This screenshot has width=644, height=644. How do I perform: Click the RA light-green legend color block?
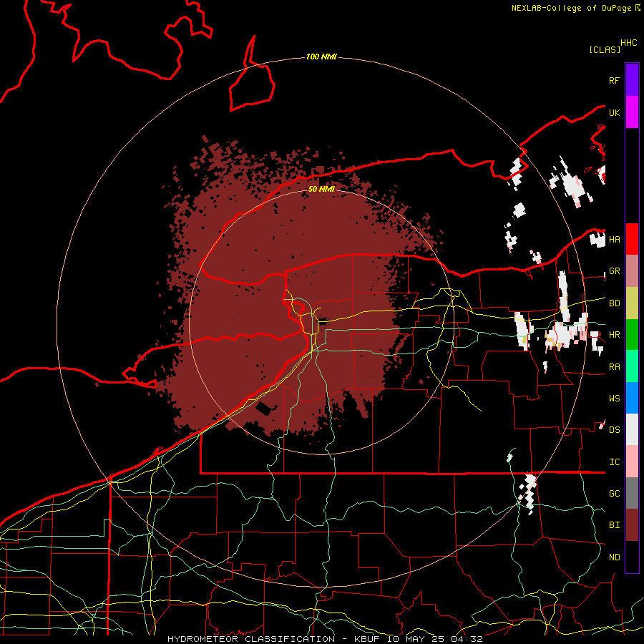point(632,366)
